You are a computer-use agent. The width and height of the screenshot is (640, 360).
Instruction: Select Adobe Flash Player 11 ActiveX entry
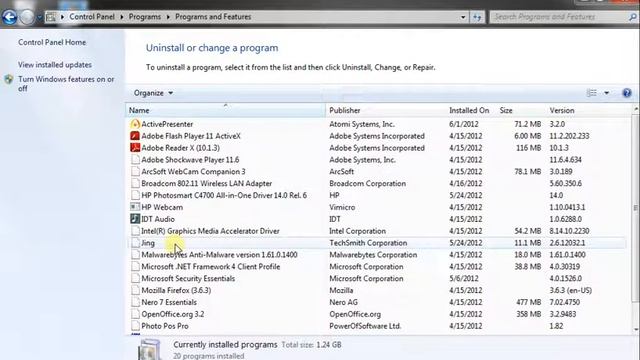pyautogui.click(x=191, y=136)
